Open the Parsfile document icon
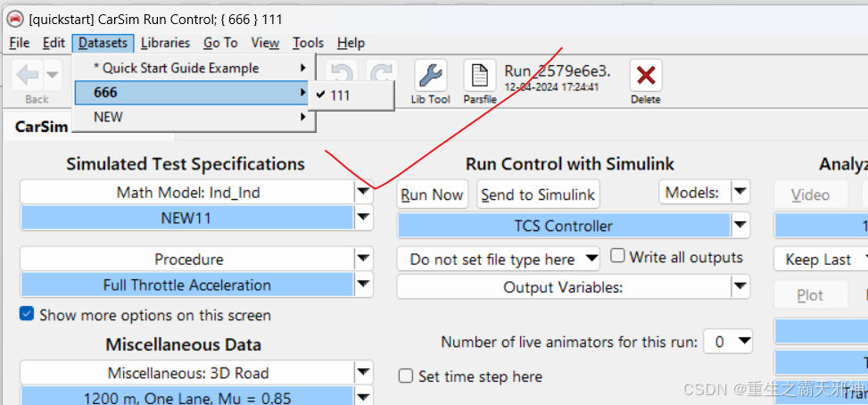 [x=479, y=75]
